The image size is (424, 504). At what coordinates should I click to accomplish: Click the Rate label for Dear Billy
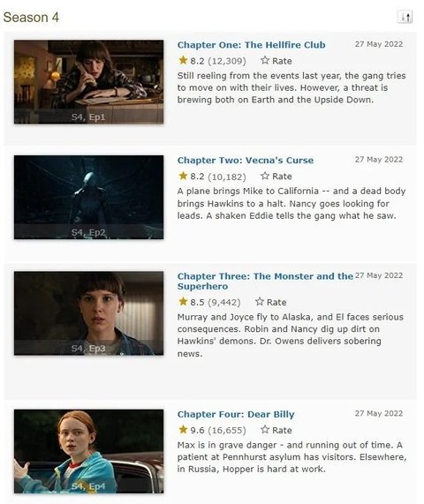pos(282,430)
